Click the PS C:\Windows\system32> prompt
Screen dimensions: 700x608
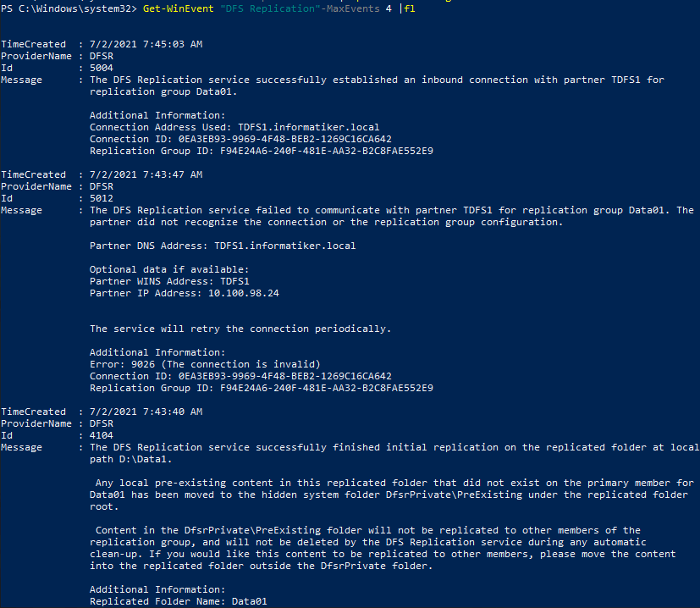click(x=69, y=8)
